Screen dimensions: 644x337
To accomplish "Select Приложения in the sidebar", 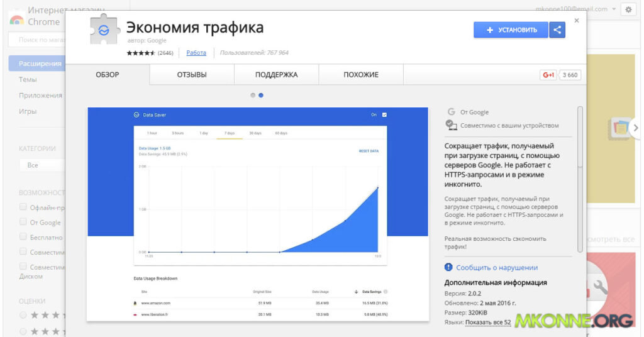I will [x=40, y=96].
